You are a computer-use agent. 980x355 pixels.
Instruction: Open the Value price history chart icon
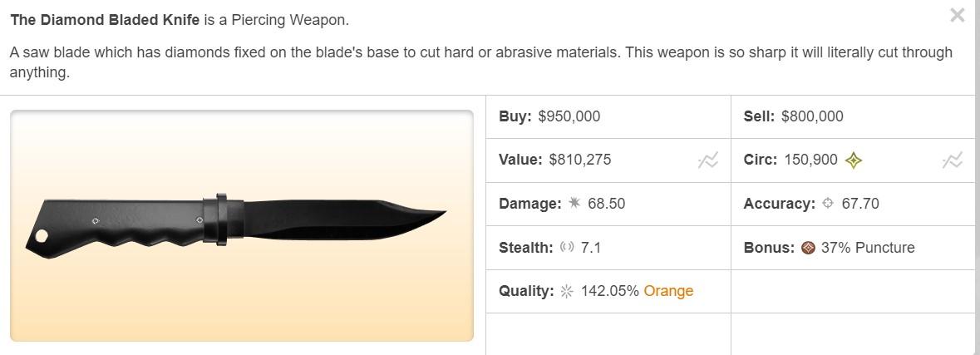pos(707,160)
